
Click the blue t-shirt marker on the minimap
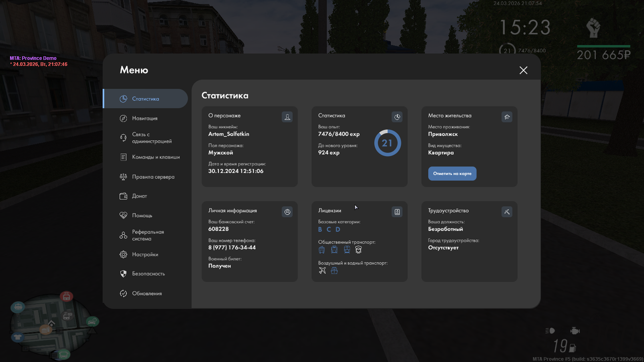[18, 337]
